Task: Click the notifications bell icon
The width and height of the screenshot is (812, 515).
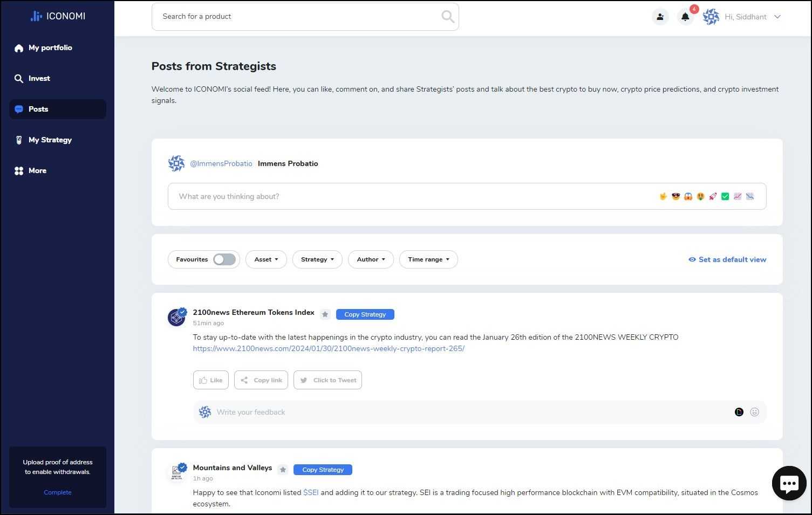Action: (685, 17)
